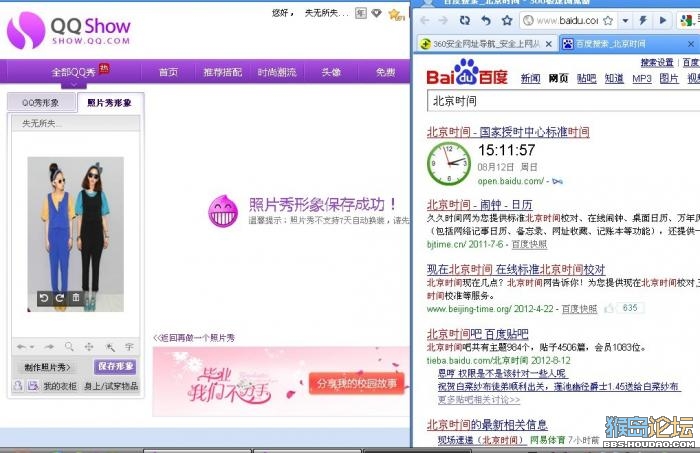Screen dimensions: 700x453
Task: Click the 制作照片秀 button
Action: [x=47, y=367]
